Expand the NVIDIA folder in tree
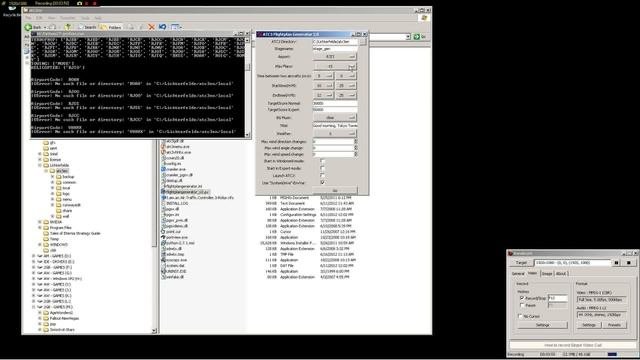 [40, 222]
